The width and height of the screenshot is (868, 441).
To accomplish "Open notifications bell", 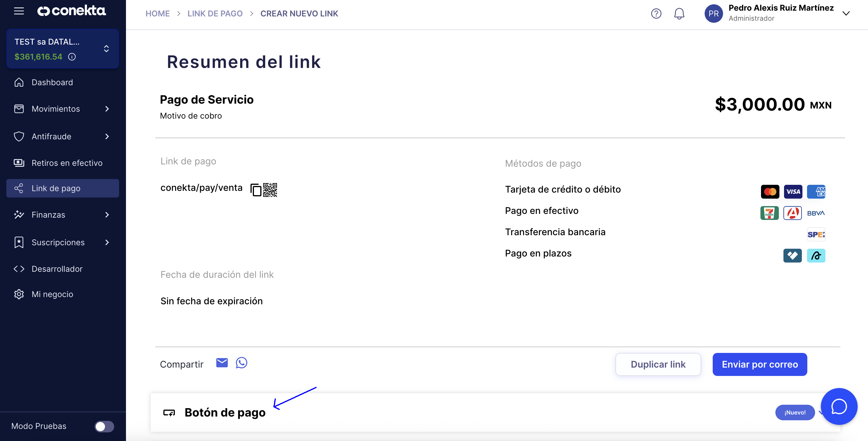I will pos(679,14).
